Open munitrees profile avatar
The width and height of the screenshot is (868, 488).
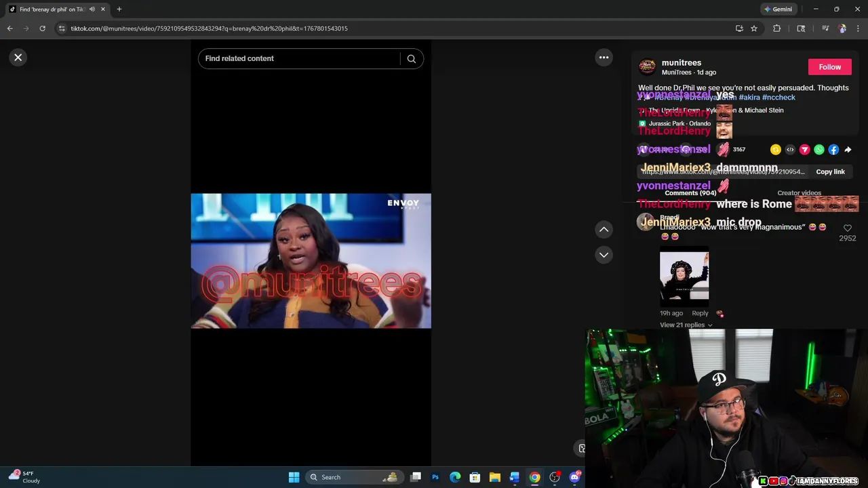(x=647, y=66)
